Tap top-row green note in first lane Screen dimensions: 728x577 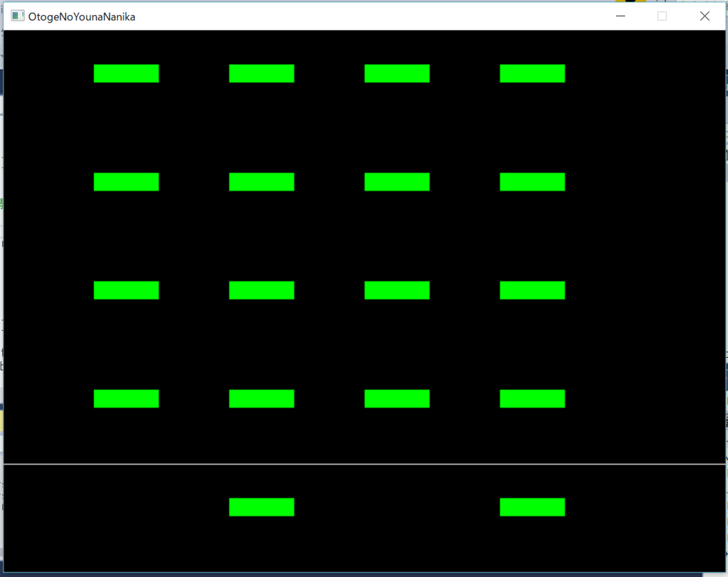coord(127,73)
